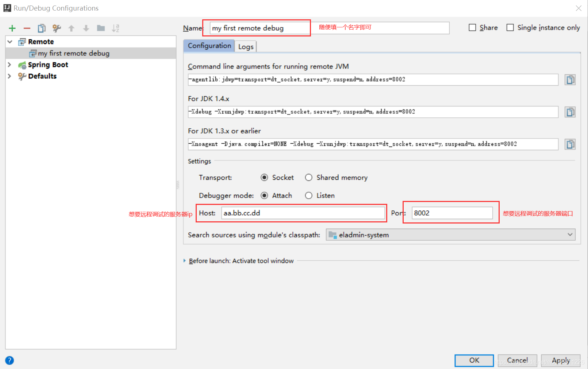The width and height of the screenshot is (588, 369).
Task: Expand Before launch: Activate tool window
Action: pyautogui.click(x=184, y=261)
